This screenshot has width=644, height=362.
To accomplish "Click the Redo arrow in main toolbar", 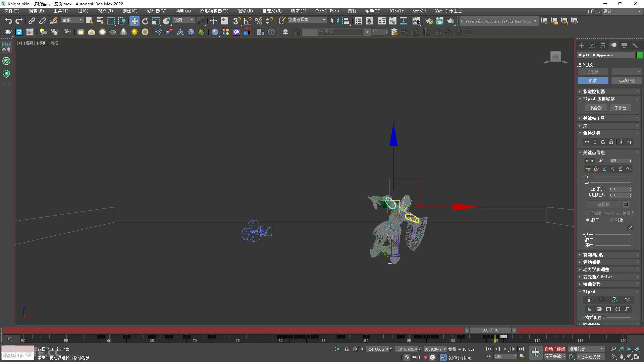I will 19,21.
